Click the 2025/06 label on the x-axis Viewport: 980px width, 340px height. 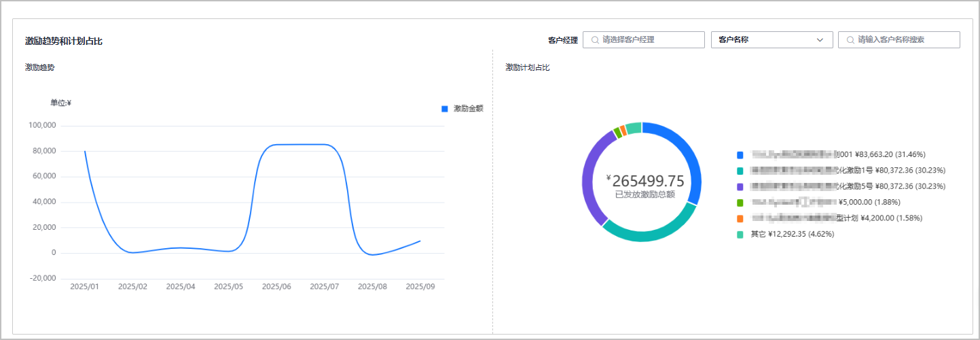pyautogui.click(x=276, y=287)
